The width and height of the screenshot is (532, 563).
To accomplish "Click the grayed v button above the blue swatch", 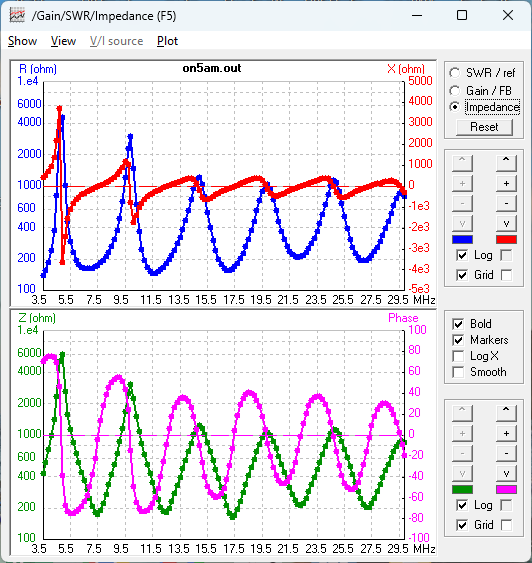I will click(462, 223).
